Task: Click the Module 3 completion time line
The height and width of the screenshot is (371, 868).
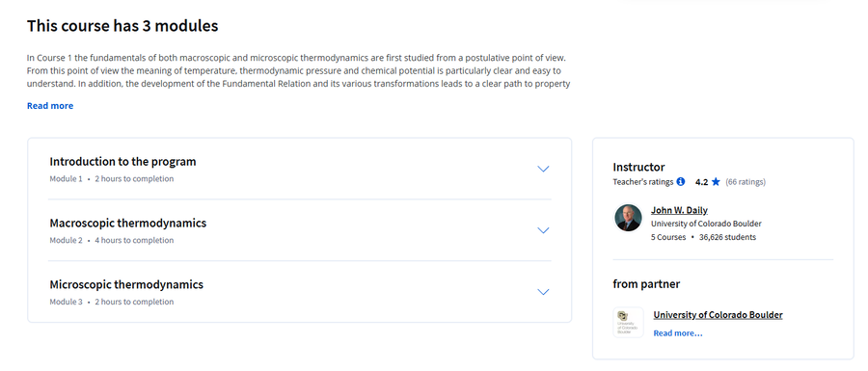Action: [111, 302]
